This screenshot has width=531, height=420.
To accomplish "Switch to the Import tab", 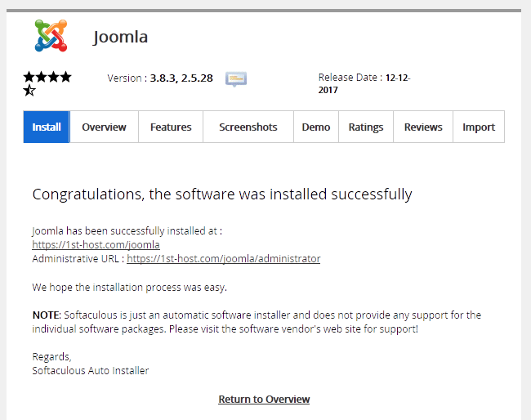I will tap(479, 127).
